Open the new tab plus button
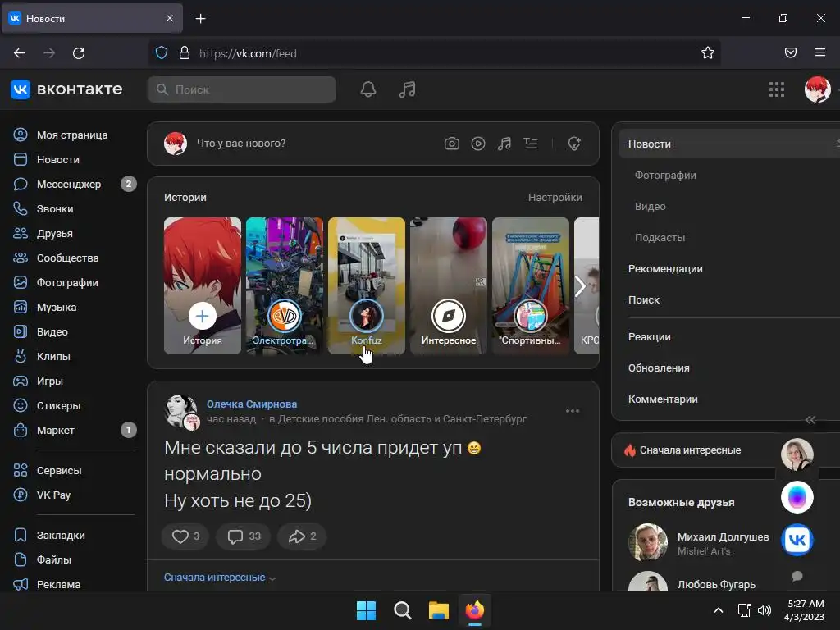The height and width of the screenshot is (630, 840). (200, 19)
